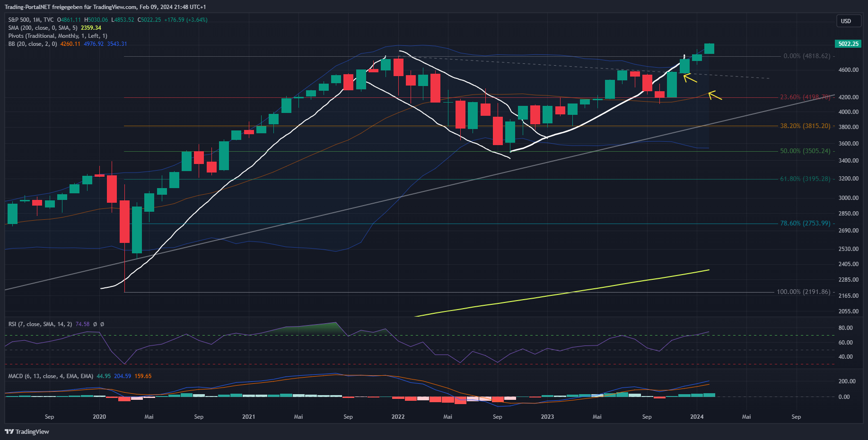Click the 38.20% (3815.20) Fibonacci label
The image size is (868, 440).
(805, 126)
